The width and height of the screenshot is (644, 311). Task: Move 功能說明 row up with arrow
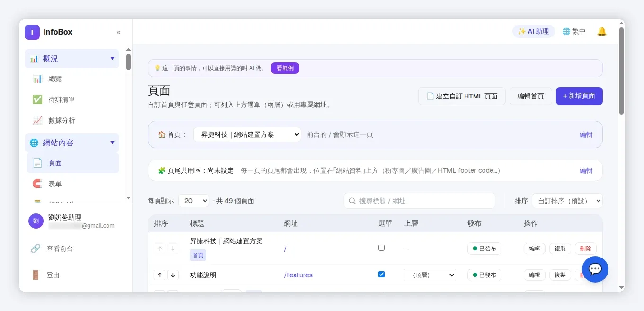[160, 275]
